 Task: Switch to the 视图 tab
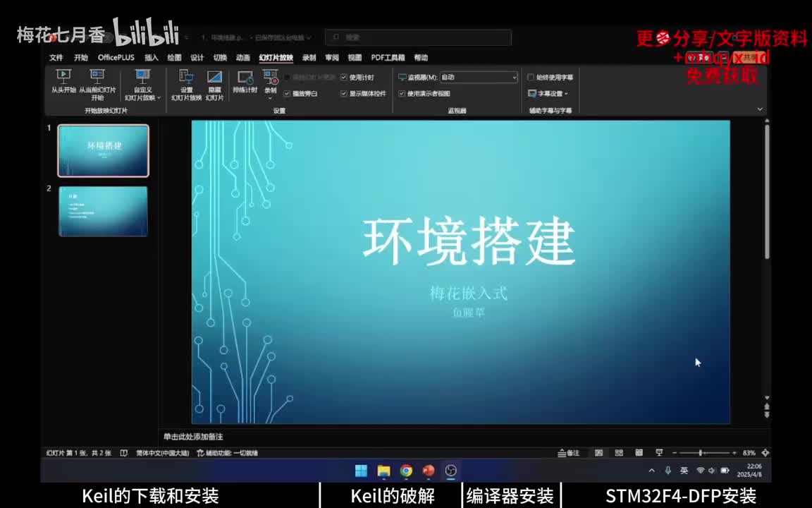pos(355,58)
